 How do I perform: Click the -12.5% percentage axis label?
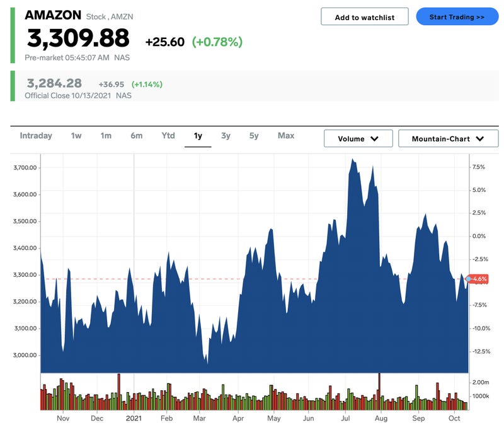[481, 351]
